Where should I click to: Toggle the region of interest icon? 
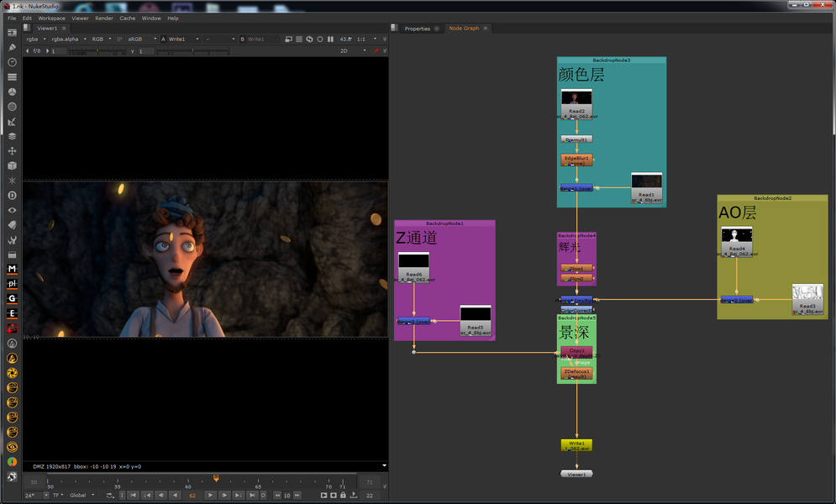pos(320,39)
